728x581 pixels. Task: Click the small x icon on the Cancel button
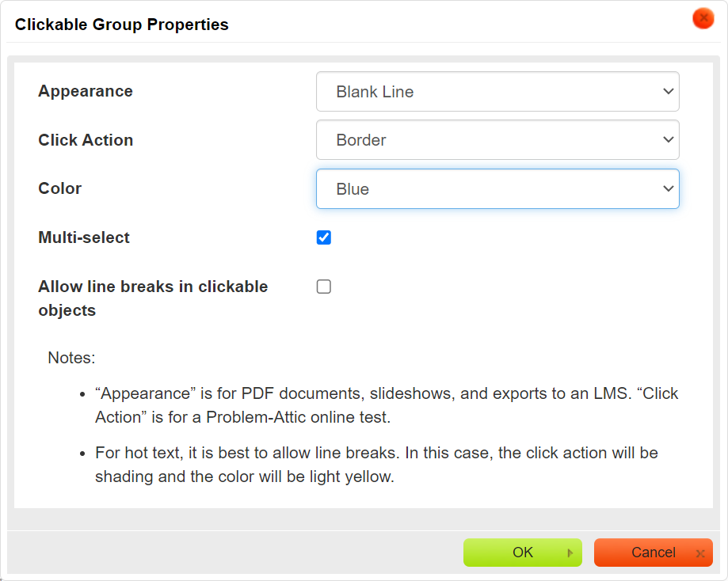[x=700, y=553]
